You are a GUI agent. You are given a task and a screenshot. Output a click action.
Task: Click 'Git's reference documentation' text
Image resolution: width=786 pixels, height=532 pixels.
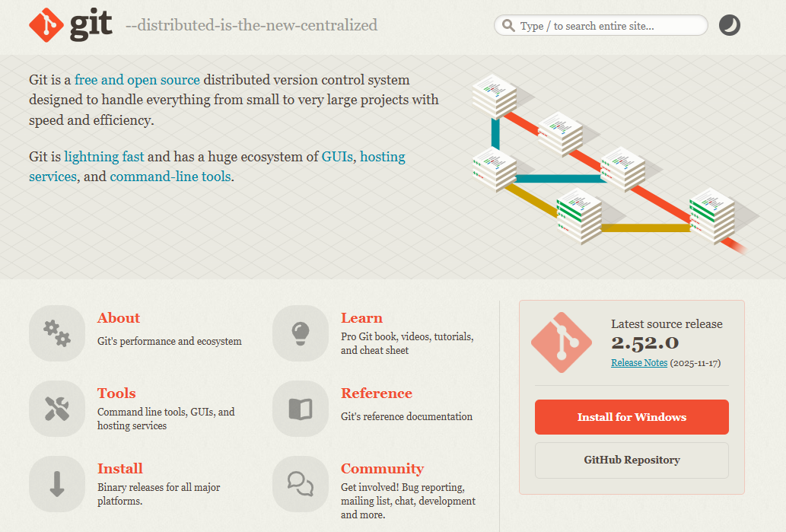[x=406, y=416]
